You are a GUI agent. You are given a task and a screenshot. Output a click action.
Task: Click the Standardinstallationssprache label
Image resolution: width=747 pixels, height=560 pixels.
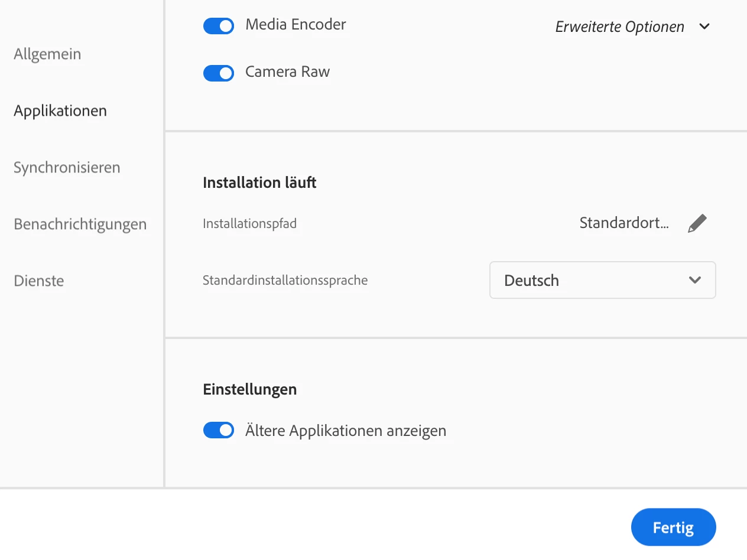285,280
